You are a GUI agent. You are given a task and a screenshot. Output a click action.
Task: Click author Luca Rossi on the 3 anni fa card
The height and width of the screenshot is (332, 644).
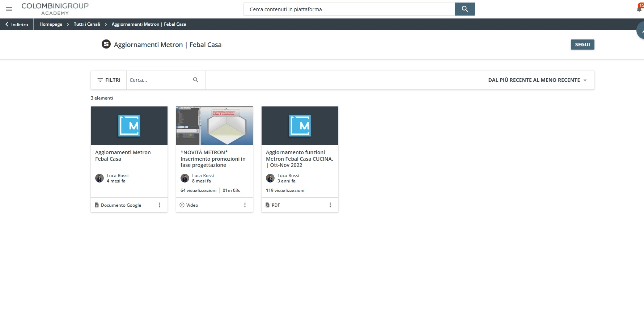(288, 176)
